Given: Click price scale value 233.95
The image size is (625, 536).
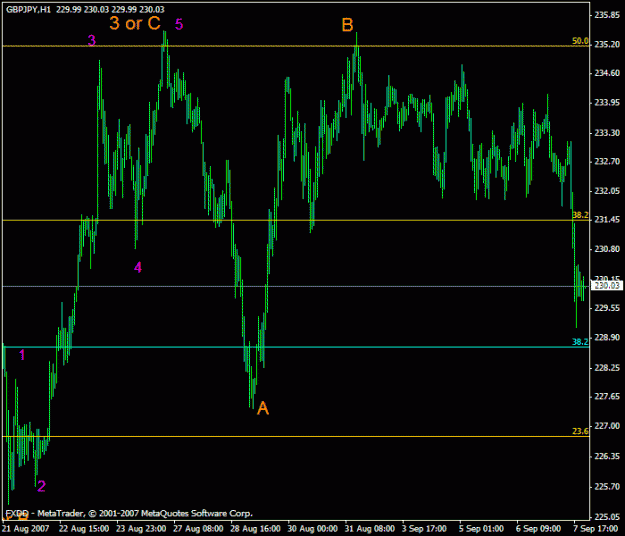Looking at the screenshot, I should click(607, 103).
